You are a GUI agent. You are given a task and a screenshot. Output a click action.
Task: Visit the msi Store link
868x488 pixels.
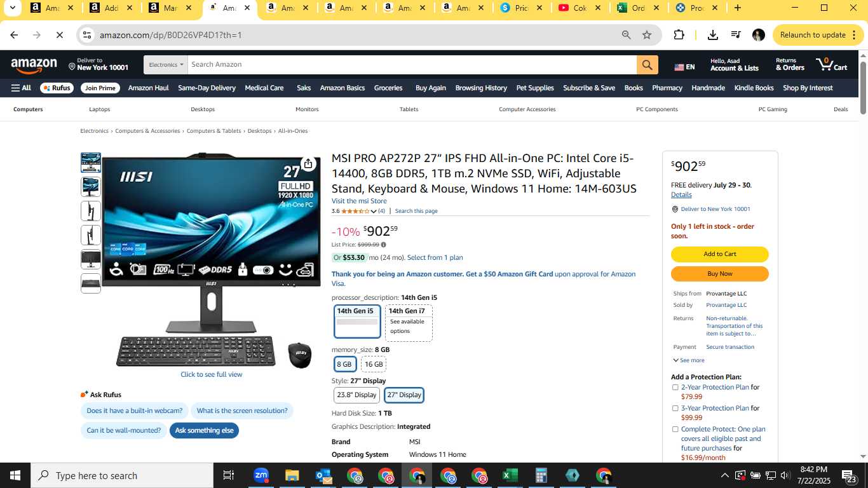pyautogui.click(x=359, y=201)
